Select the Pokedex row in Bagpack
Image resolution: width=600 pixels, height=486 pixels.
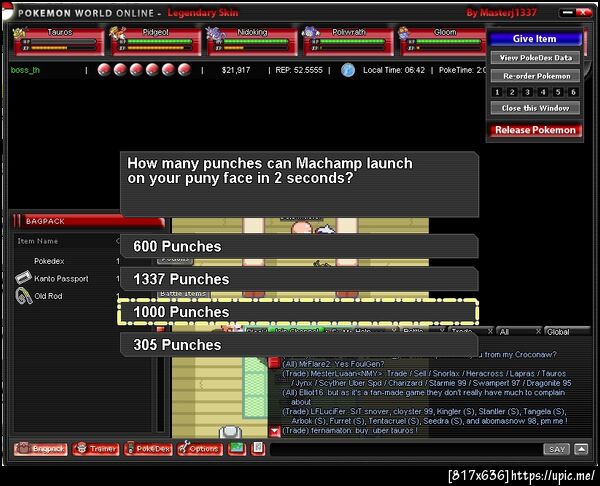pyautogui.click(x=67, y=261)
